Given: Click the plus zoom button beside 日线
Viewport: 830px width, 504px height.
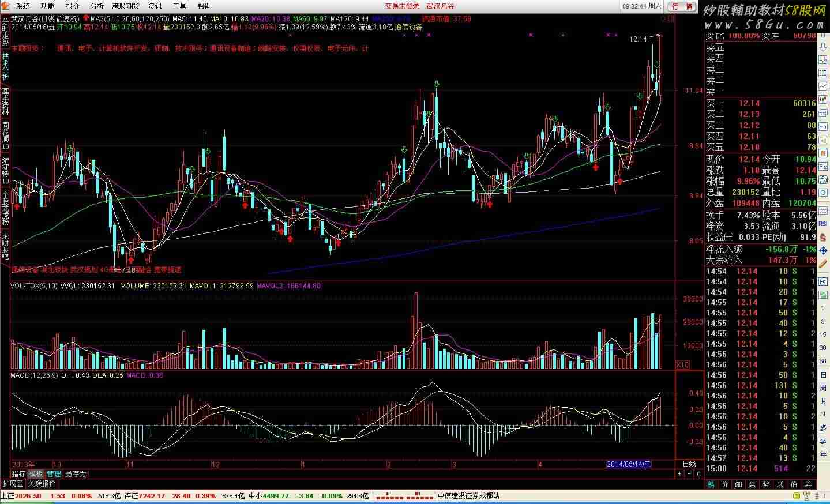Looking at the screenshot, I should [x=679, y=473].
